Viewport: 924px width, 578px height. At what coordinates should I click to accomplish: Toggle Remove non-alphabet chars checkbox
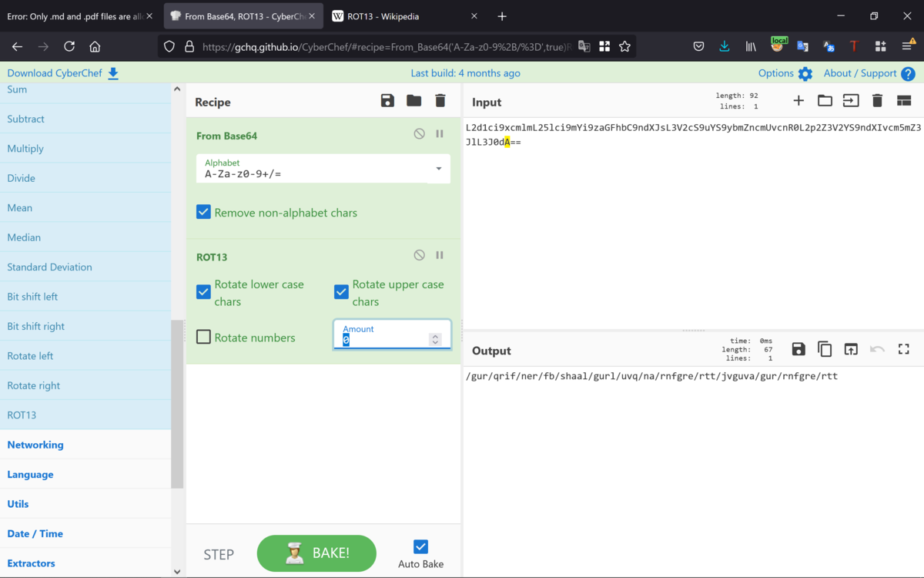tap(203, 212)
